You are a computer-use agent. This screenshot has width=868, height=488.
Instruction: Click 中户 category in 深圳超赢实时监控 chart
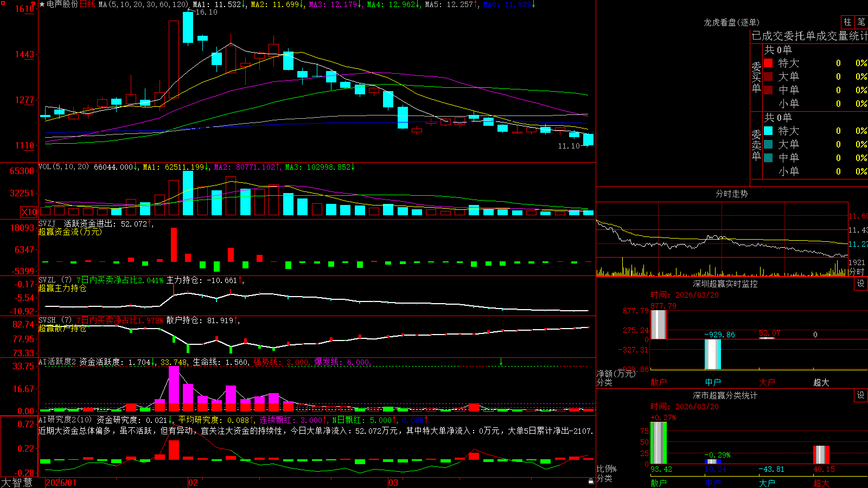(x=713, y=382)
